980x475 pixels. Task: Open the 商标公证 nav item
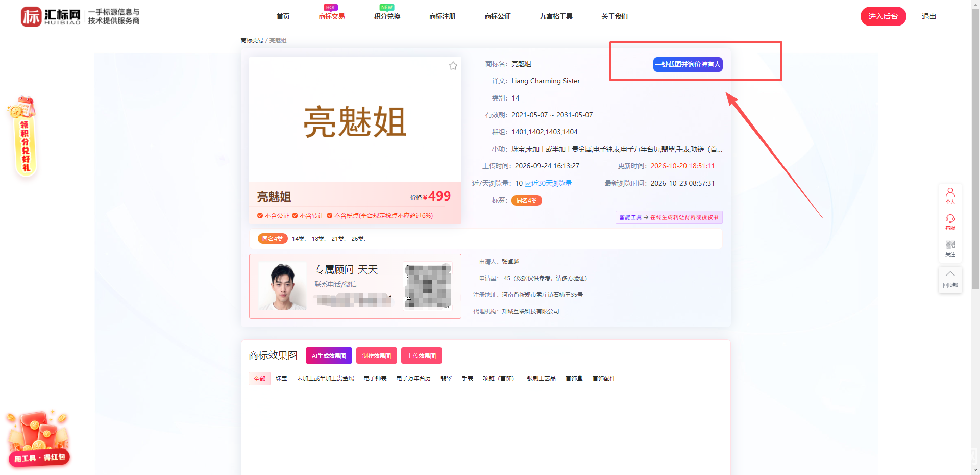(x=497, y=16)
